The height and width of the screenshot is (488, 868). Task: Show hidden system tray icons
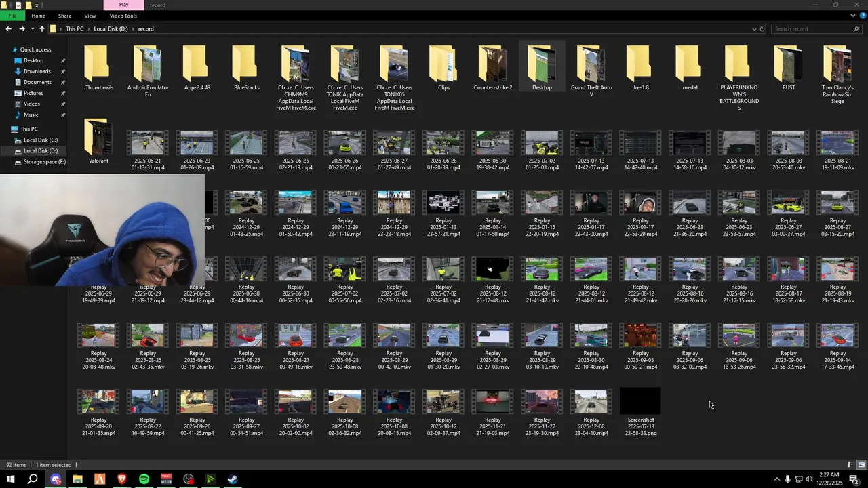tap(776, 479)
